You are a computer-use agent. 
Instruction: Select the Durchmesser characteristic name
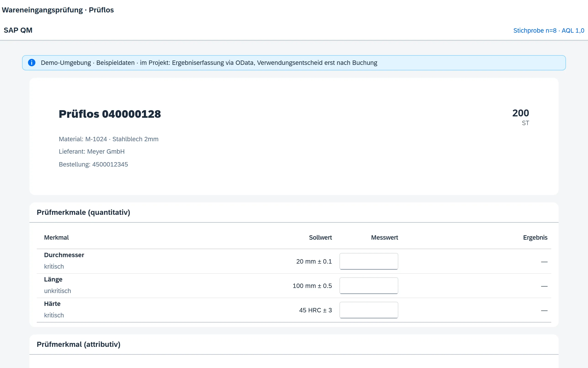[64, 255]
